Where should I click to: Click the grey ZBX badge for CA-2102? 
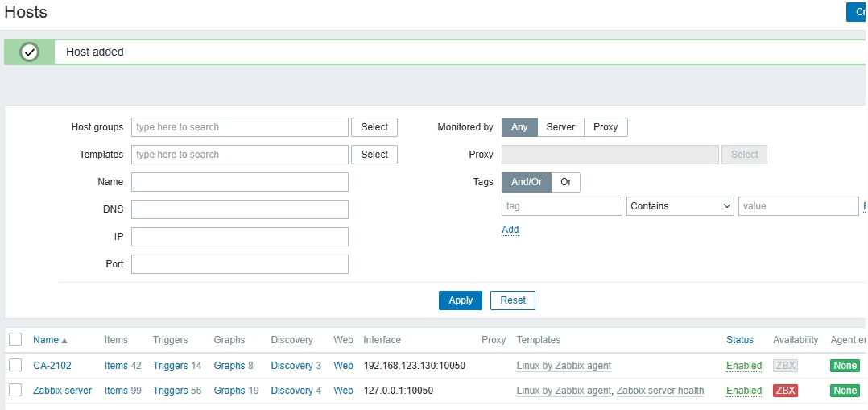(785, 366)
